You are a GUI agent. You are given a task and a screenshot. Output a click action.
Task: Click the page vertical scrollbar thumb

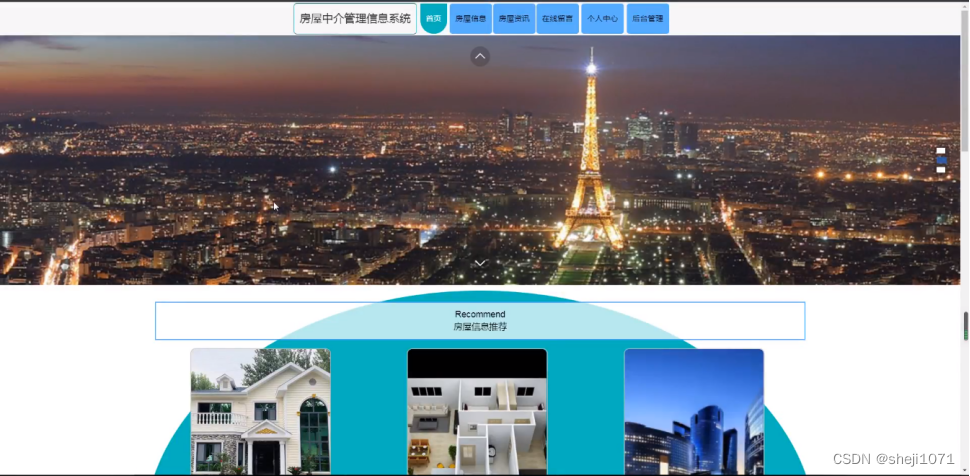click(x=965, y=80)
